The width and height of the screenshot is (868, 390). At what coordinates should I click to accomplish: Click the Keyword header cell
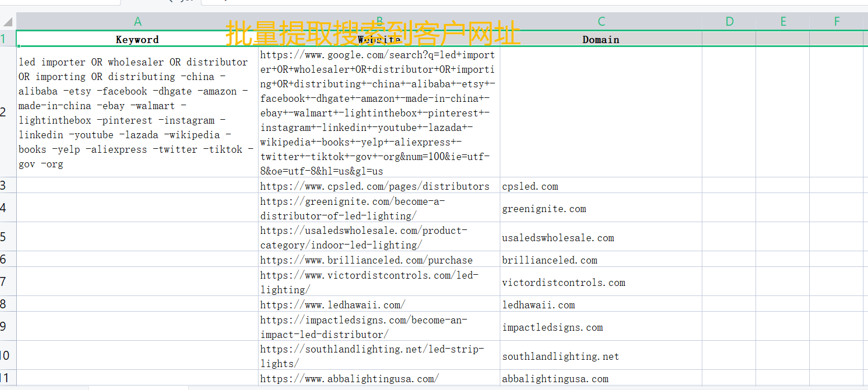point(138,39)
